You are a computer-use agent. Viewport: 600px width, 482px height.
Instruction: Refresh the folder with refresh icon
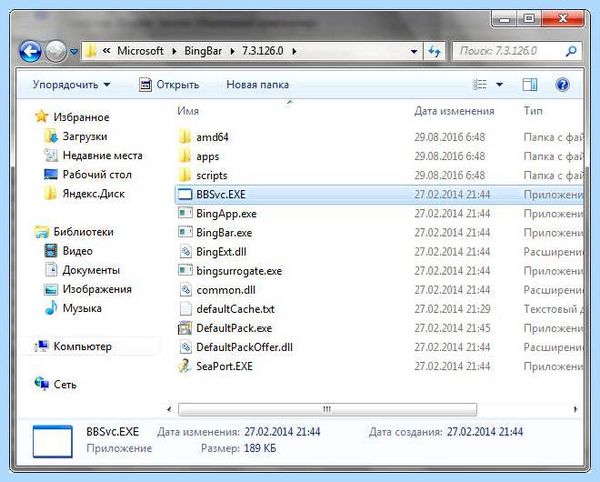(434, 51)
